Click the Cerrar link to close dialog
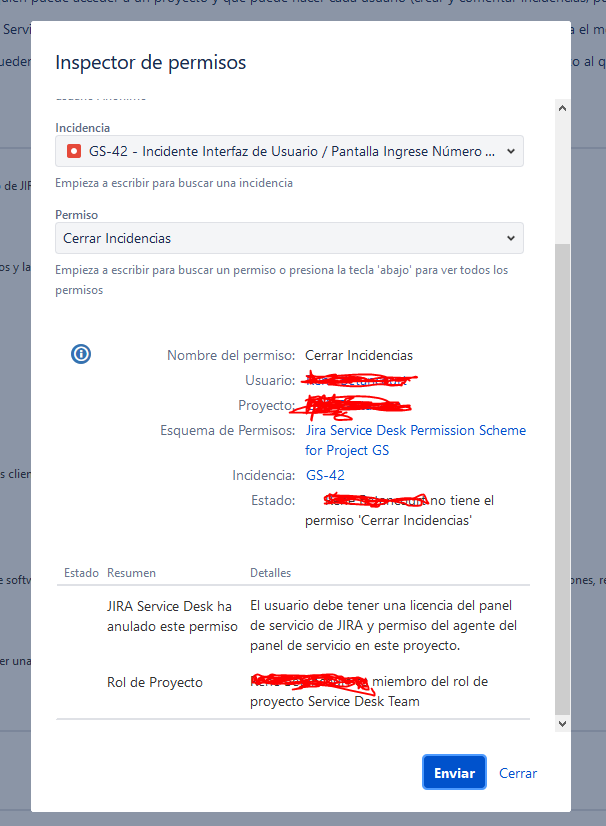606x826 pixels. 518,773
